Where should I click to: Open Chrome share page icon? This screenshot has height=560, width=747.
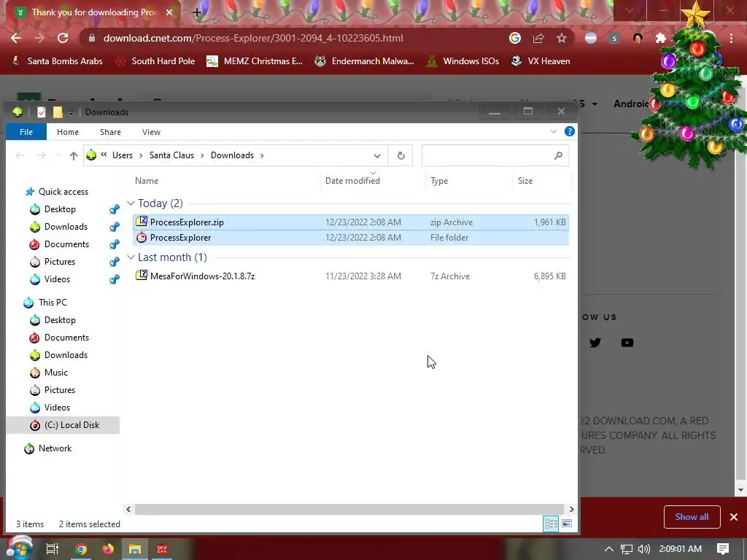538,38
